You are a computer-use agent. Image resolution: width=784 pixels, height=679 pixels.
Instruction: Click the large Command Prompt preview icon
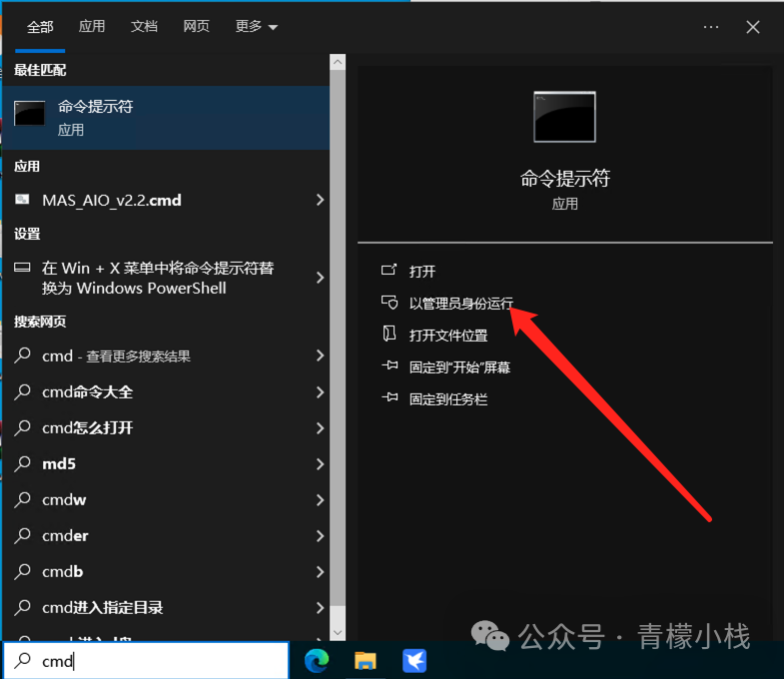pos(564,117)
